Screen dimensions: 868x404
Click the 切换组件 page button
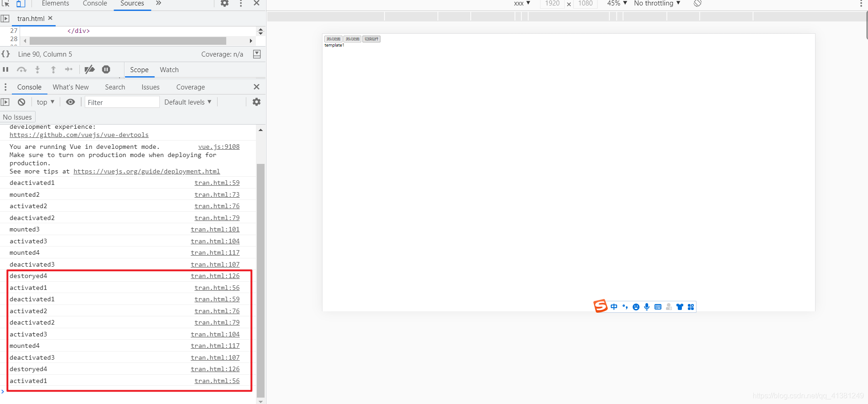pyautogui.click(x=371, y=39)
